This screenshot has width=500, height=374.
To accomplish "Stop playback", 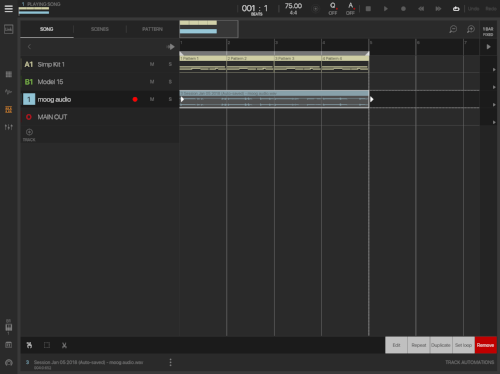I will click(368, 9).
